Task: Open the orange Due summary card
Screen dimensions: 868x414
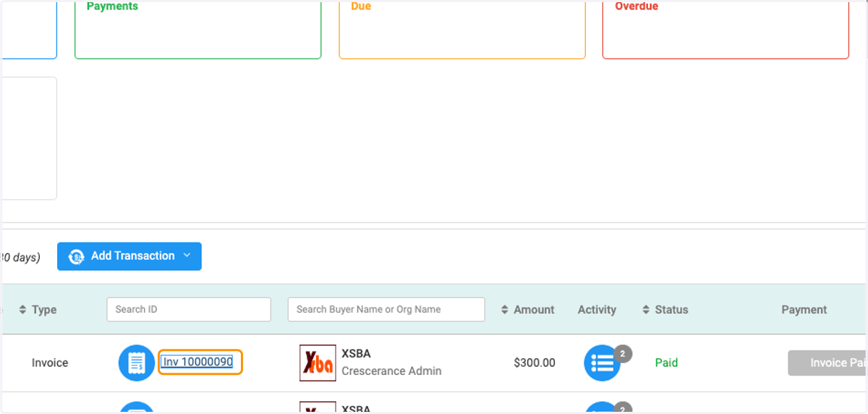Action: tap(462, 29)
